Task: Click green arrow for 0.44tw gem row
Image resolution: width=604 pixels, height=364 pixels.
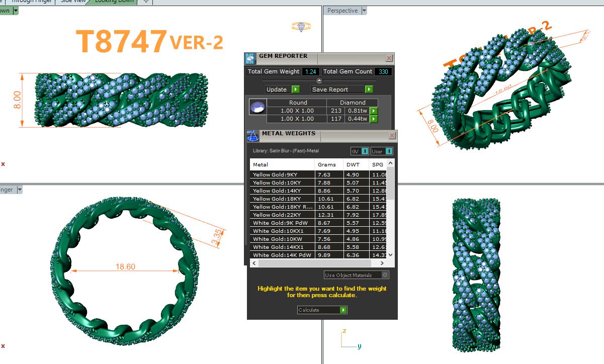Action: pyautogui.click(x=374, y=119)
